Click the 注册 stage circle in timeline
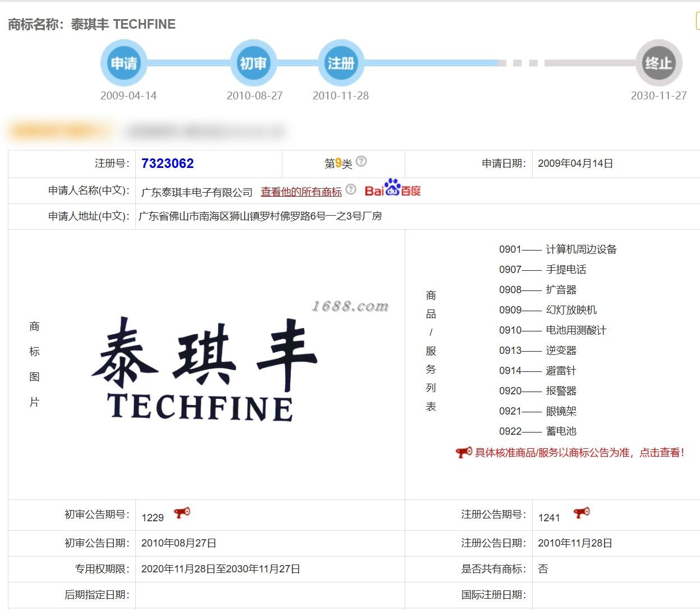 [x=341, y=63]
